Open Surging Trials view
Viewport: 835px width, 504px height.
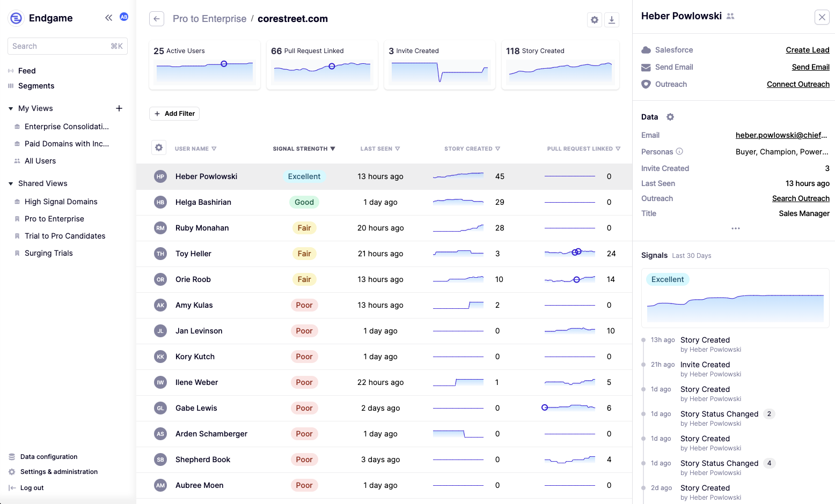tap(49, 253)
